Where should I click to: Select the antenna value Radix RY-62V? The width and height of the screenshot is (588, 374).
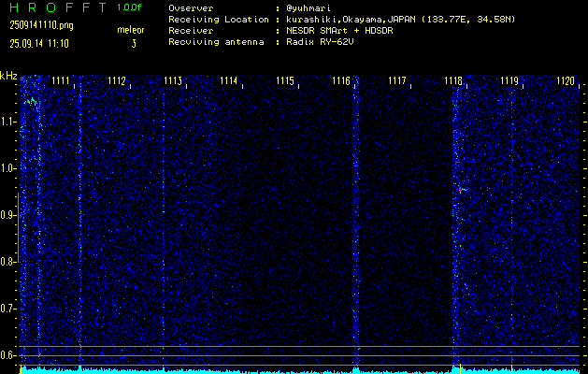point(320,42)
